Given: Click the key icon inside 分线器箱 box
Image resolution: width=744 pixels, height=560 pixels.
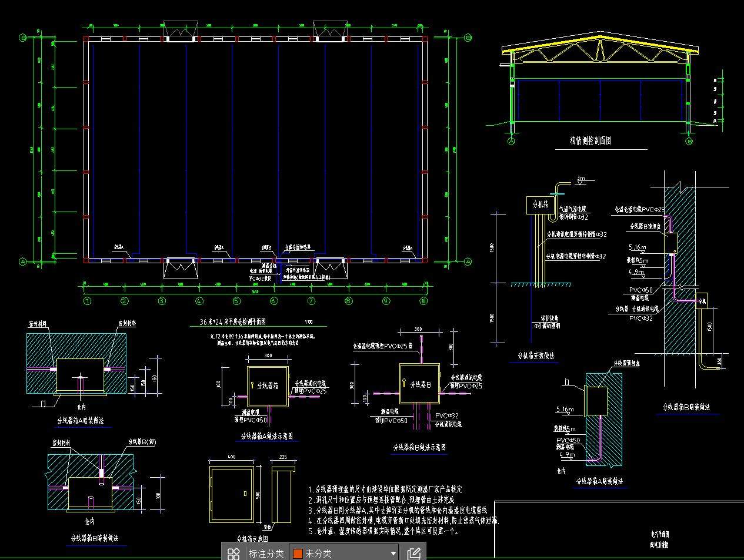Looking at the screenshot, I should (x=252, y=385).
